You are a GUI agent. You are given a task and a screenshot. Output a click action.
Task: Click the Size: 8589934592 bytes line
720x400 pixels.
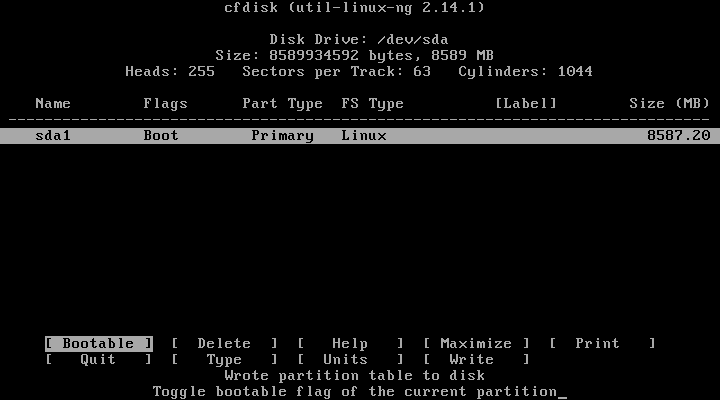354,56
